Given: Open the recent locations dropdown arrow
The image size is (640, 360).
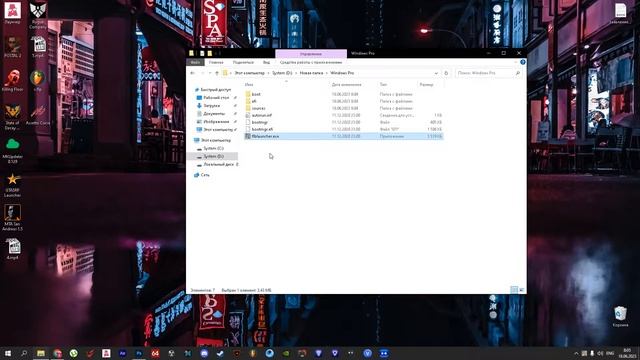Looking at the screenshot, I should point(210,73).
